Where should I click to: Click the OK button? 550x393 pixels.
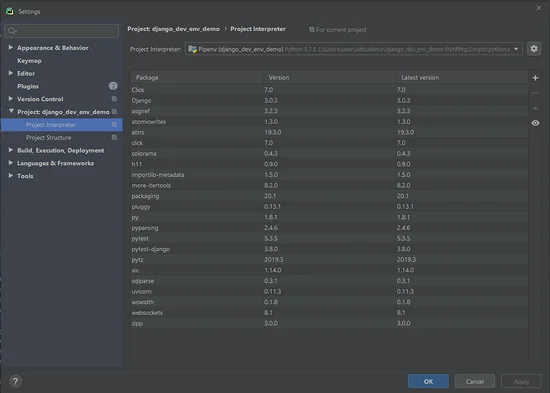[x=428, y=381]
